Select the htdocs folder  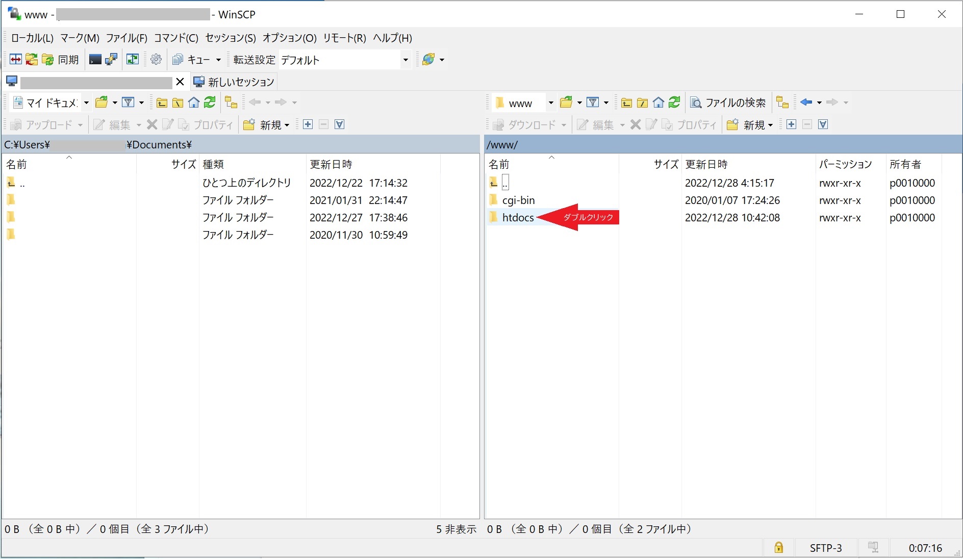[518, 218]
